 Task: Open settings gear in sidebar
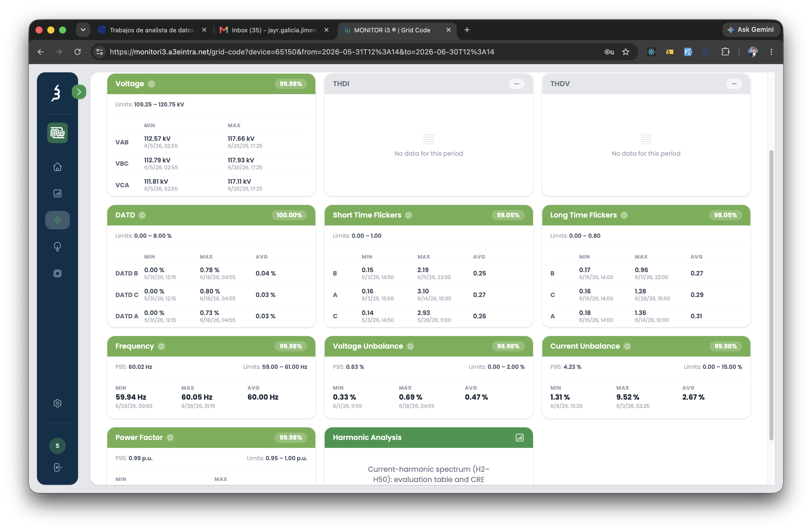click(x=57, y=403)
